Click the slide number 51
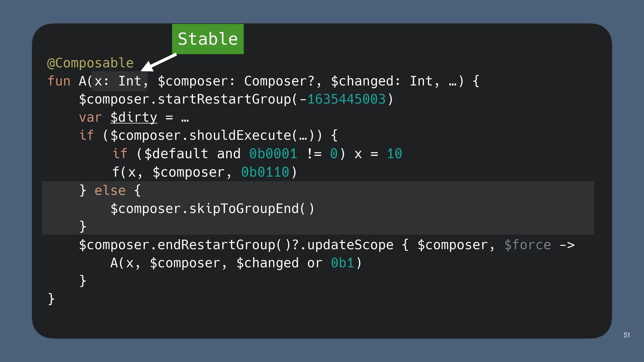 pos(627,335)
